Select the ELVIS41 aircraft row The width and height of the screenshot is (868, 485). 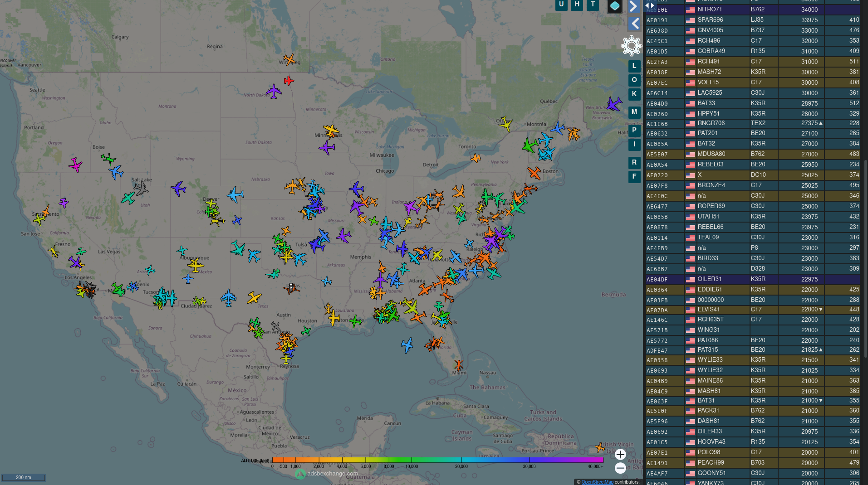tap(753, 310)
